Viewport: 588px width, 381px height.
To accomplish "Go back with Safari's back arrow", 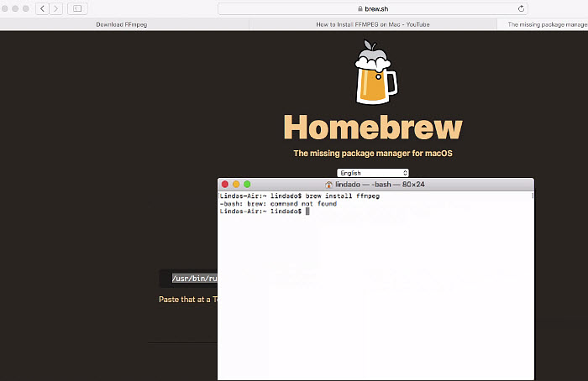I will (42, 8).
